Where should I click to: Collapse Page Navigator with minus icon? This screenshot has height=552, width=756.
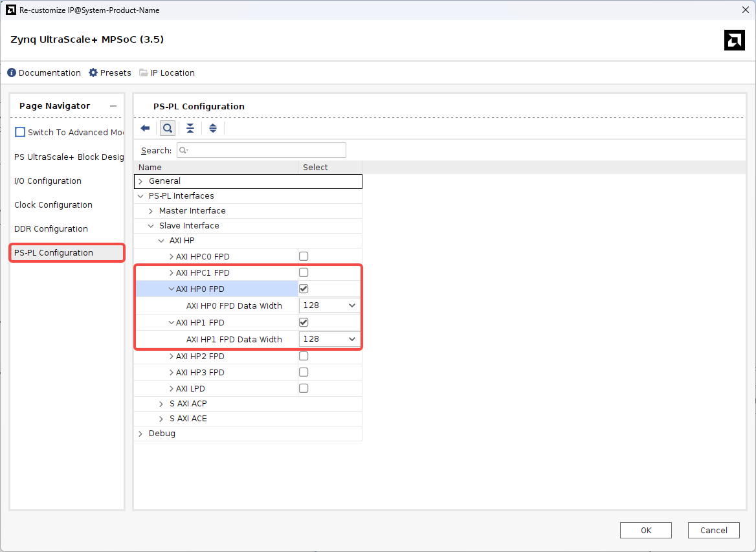pos(113,106)
